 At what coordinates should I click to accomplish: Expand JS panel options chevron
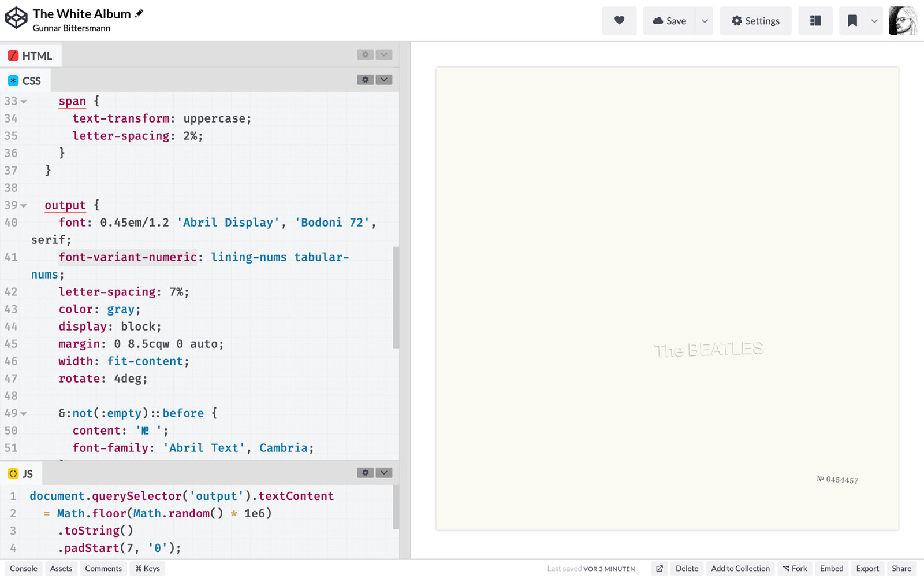click(x=384, y=472)
